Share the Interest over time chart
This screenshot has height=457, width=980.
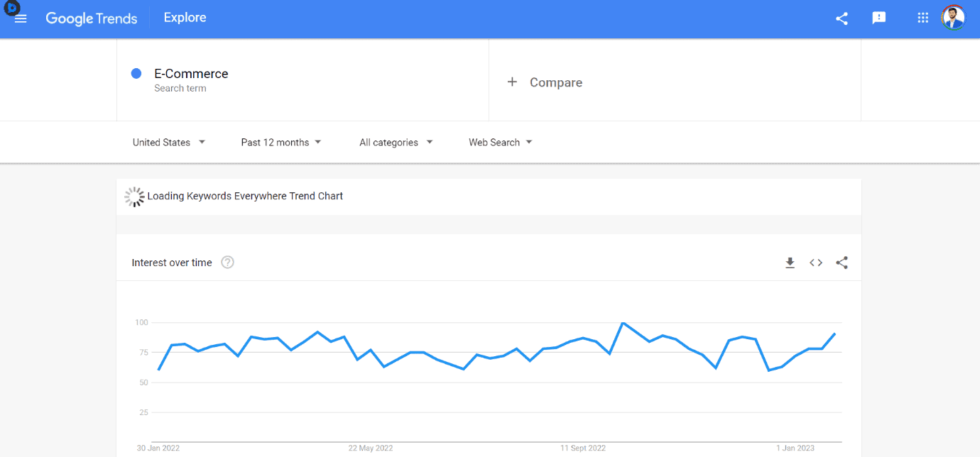coord(842,263)
